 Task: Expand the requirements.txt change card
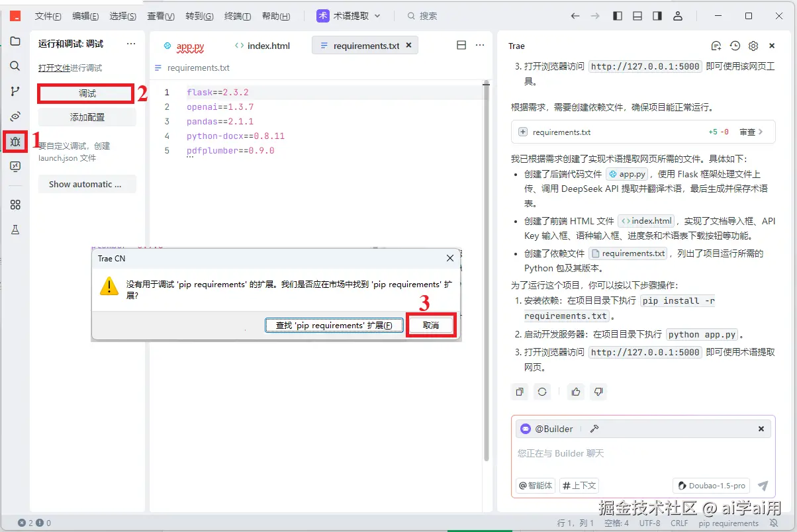coord(523,132)
